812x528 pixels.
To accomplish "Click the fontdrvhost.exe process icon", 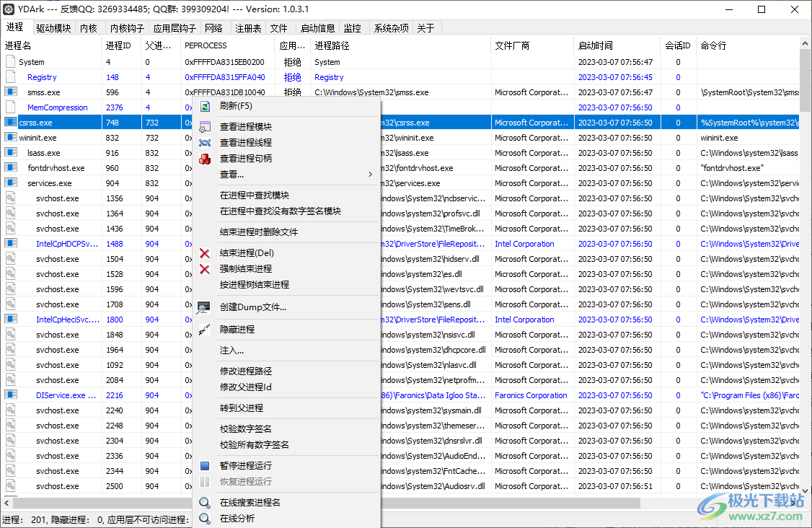I will click(x=11, y=167).
